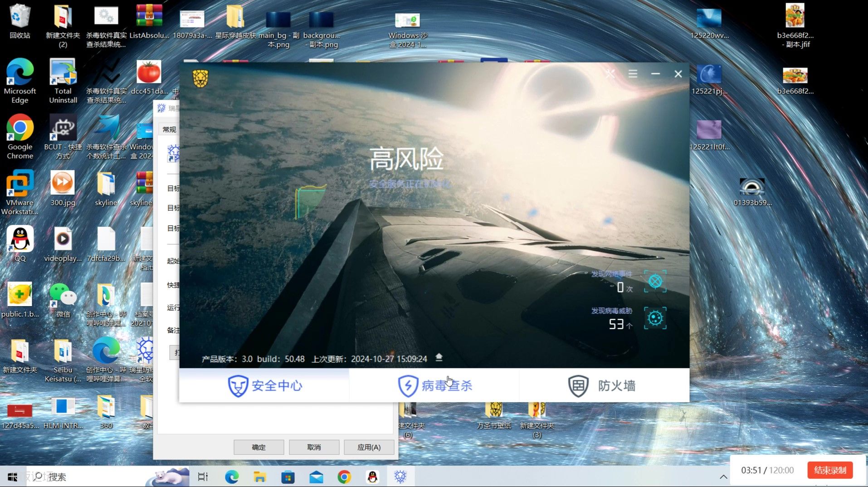Viewport: 868px width, 487px height.
Task: Click 取消 in the properties dialog
Action: (314, 447)
